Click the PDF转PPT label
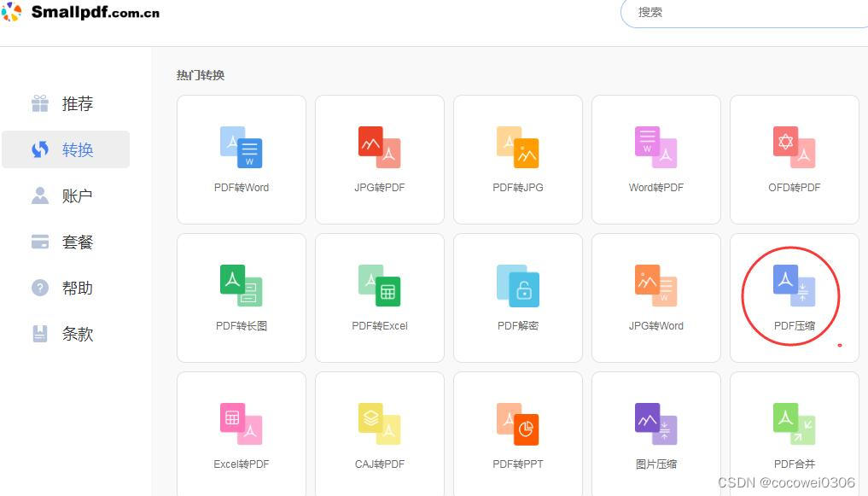 pyautogui.click(x=517, y=464)
